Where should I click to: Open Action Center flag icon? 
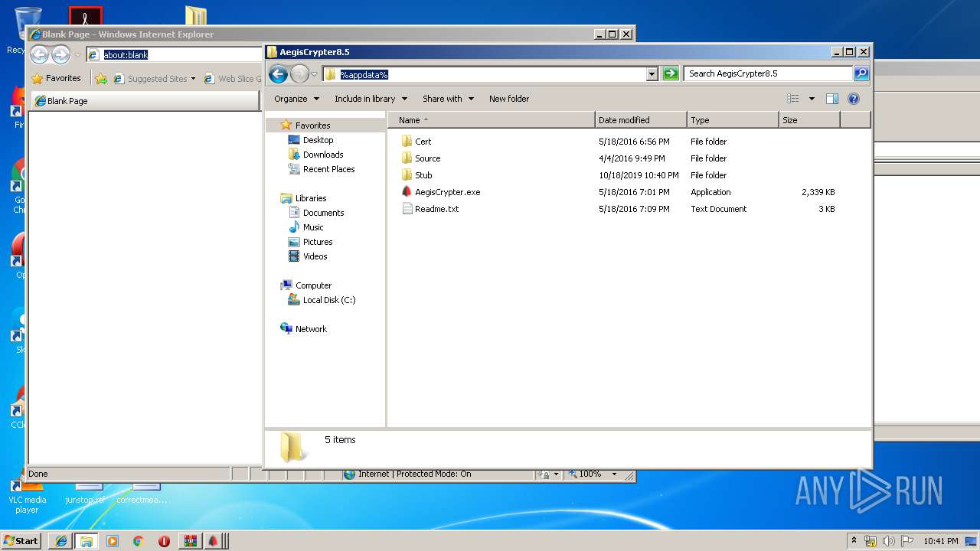[907, 541]
